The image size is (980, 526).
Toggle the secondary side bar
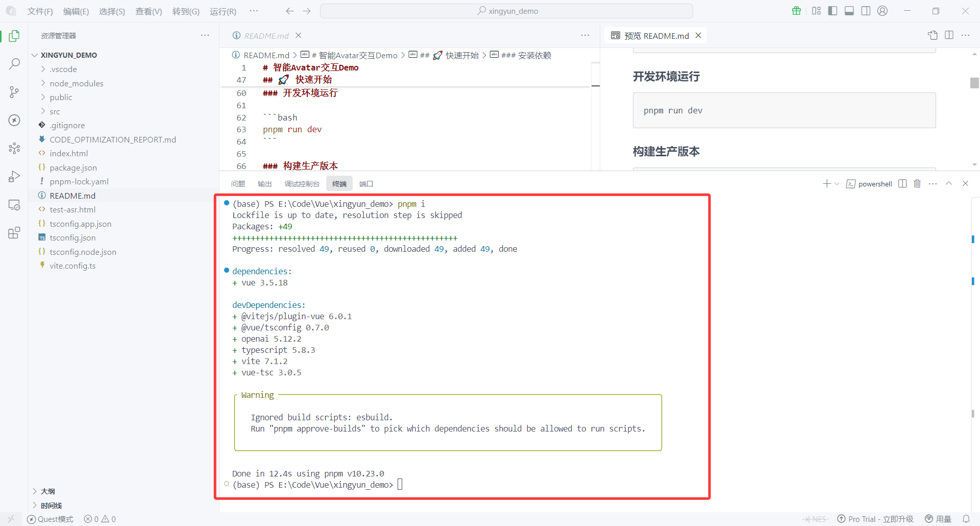click(866, 11)
